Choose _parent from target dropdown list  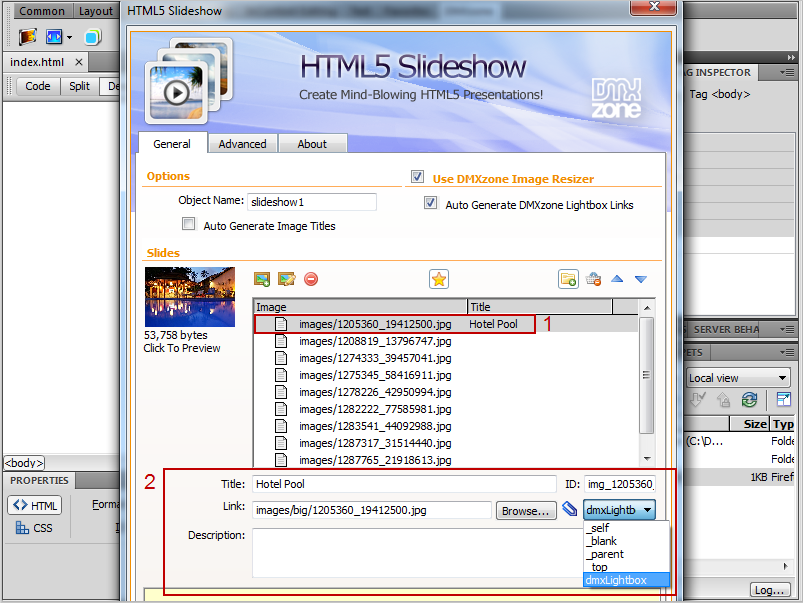tap(626, 554)
